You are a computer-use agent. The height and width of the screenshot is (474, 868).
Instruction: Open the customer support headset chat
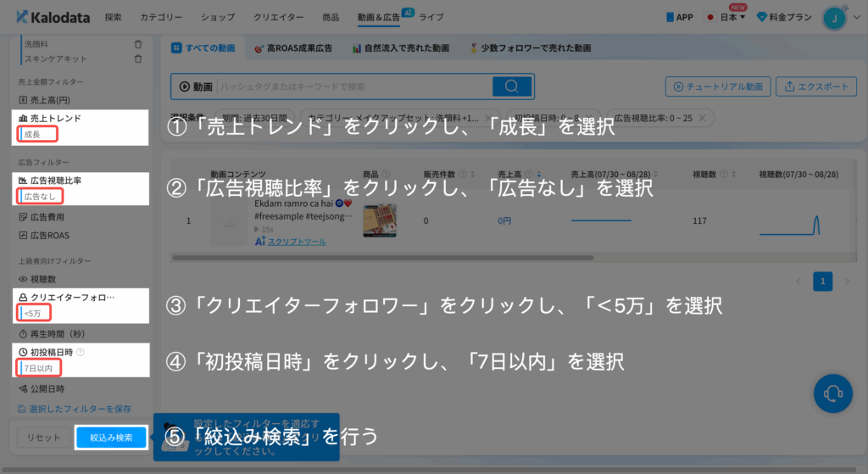pos(833,393)
